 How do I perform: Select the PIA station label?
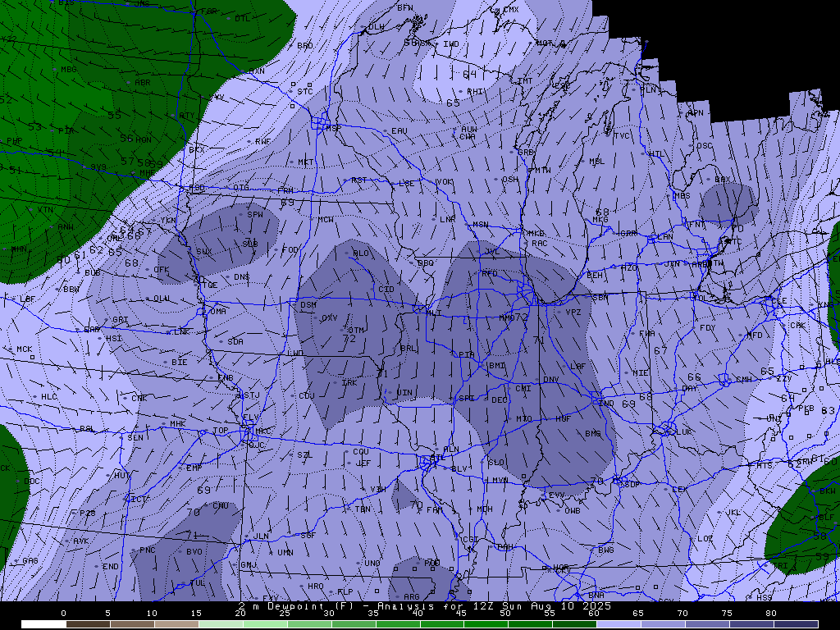point(467,354)
